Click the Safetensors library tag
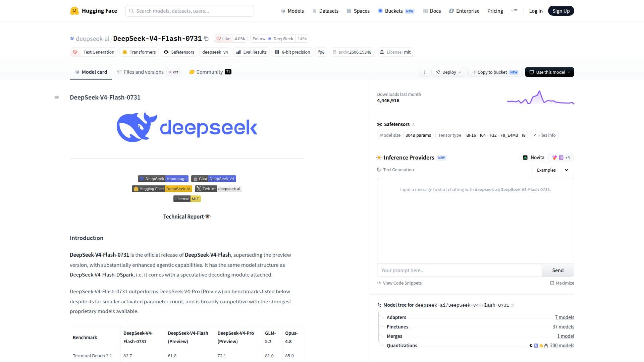The height and width of the screenshot is (362, 644). 179,52
